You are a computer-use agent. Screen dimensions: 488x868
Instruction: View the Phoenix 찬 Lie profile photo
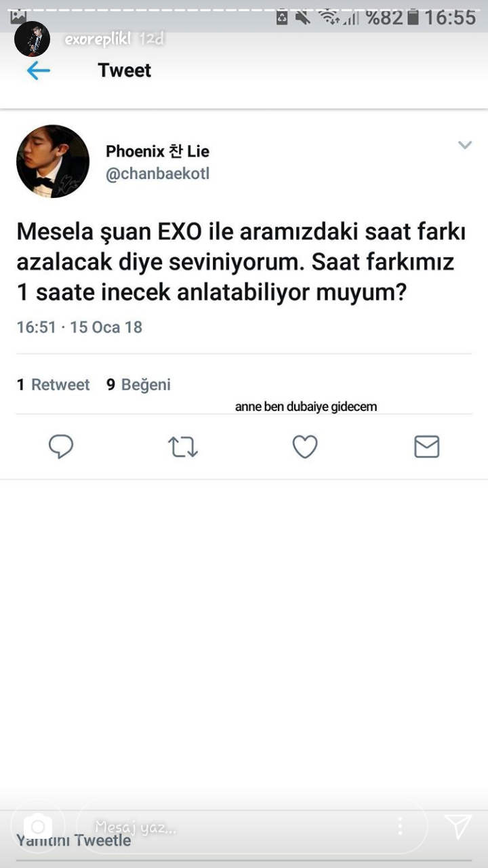tap(53, 161)
